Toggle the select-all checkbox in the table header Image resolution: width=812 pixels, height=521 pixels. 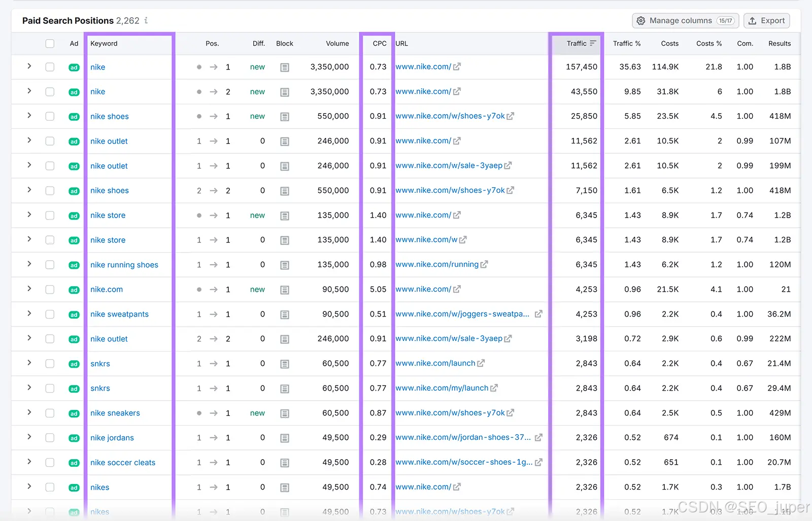pyautogui.click(x=50, y=44)
